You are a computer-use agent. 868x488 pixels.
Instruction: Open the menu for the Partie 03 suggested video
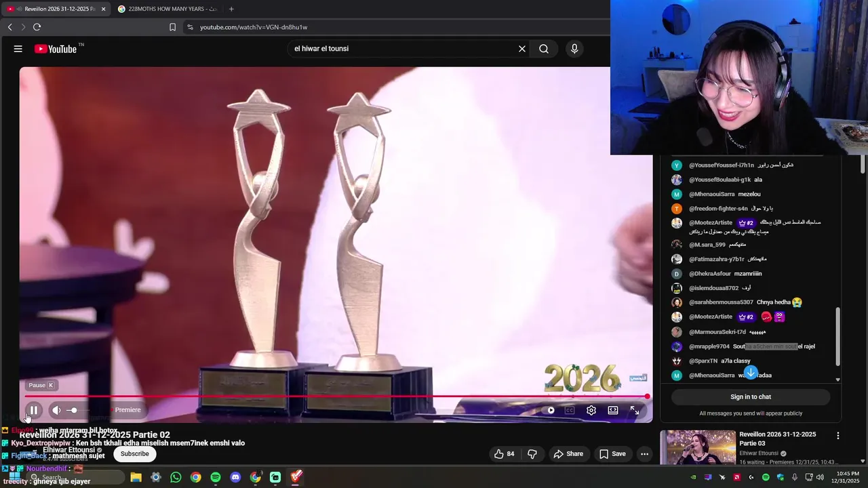tap(838, 436)
